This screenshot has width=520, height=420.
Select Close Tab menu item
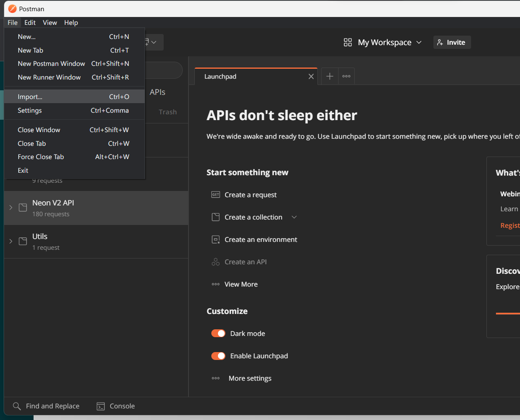click(74, 143)
